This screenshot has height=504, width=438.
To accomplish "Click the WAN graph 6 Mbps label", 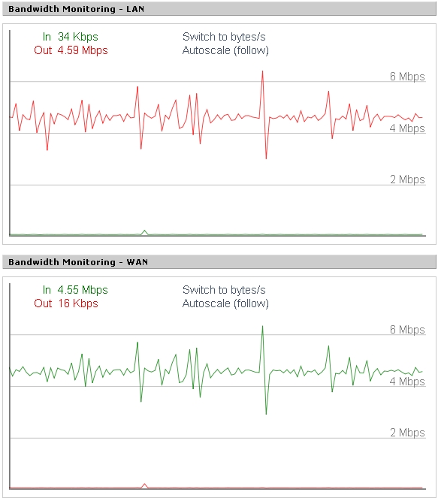I will tap(407, 330).
